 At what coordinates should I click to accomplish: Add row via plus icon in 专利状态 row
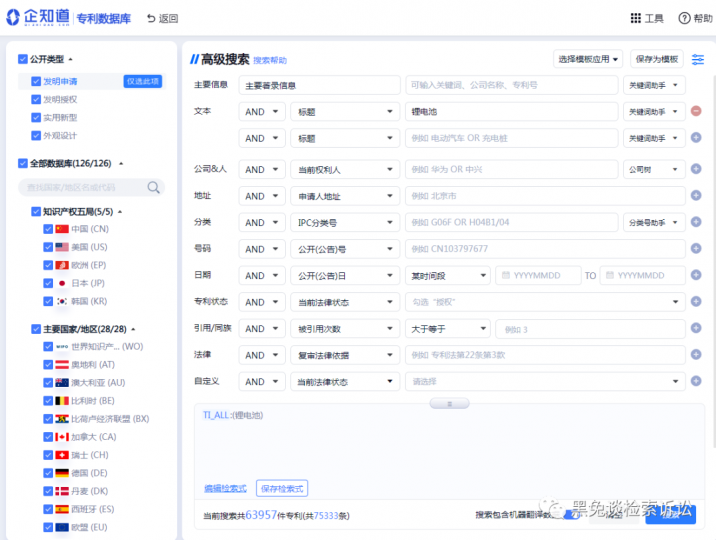pos(696,301)
